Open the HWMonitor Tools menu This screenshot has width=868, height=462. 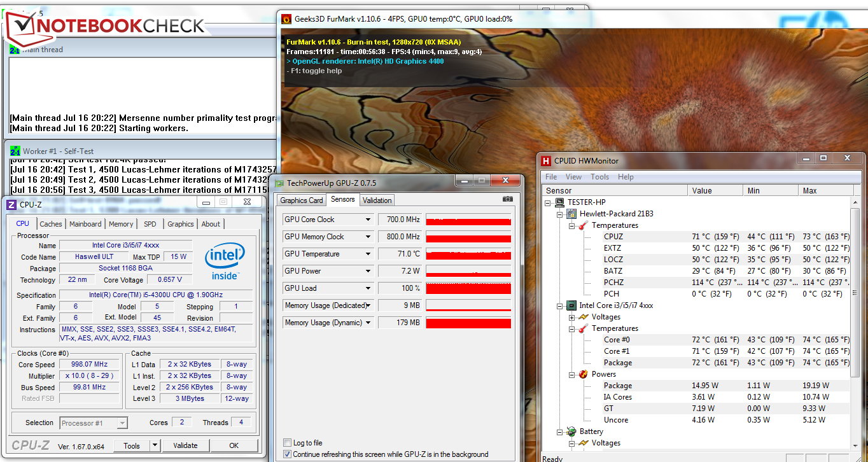[x=599, y=177]
